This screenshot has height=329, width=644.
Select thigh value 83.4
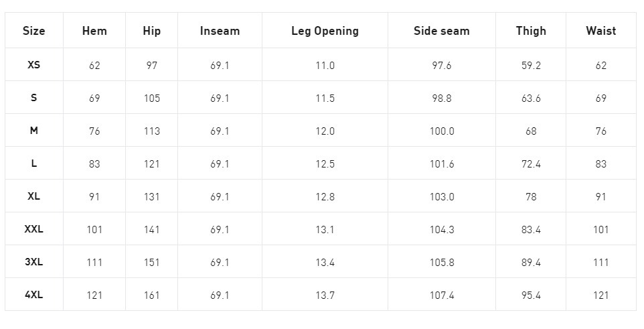[x=531, y=230]
